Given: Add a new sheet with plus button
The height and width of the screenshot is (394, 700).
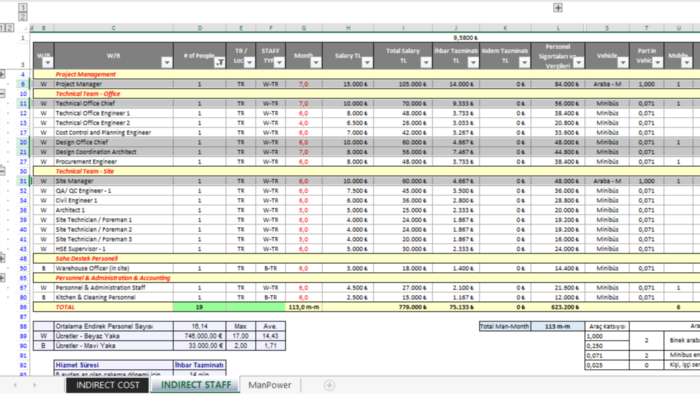Looking at the screenshot, I should 329,385.
